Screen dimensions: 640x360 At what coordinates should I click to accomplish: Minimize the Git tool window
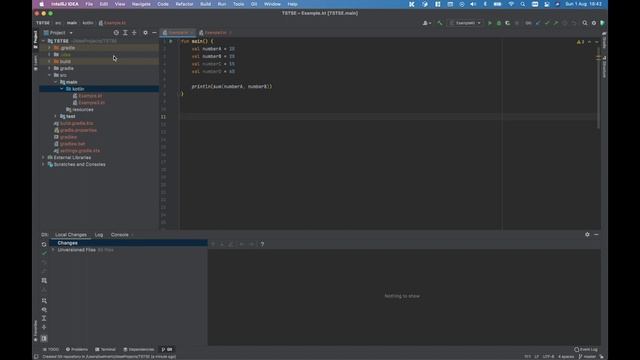pyautogui.click(x=596, y=234)
